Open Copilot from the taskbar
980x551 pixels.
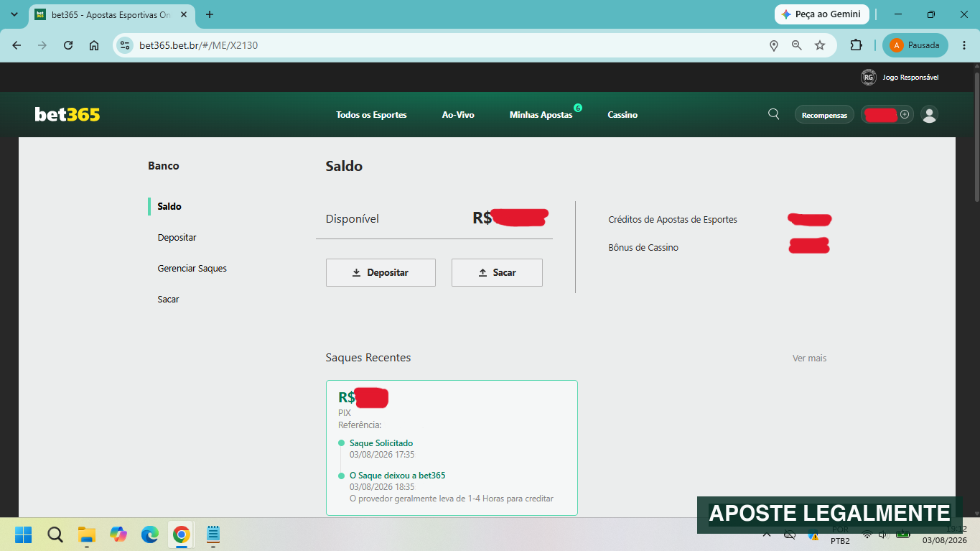[x=118, y=534]
